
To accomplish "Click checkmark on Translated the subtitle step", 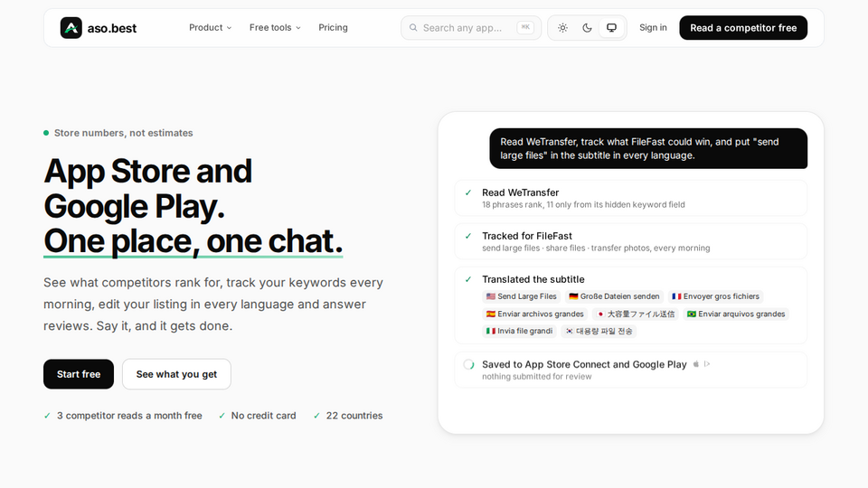I will pyautogui.click(x=468, y=279).
